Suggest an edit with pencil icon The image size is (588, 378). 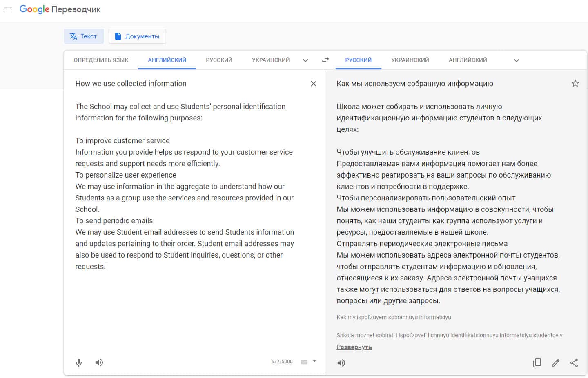pos(555,363)
